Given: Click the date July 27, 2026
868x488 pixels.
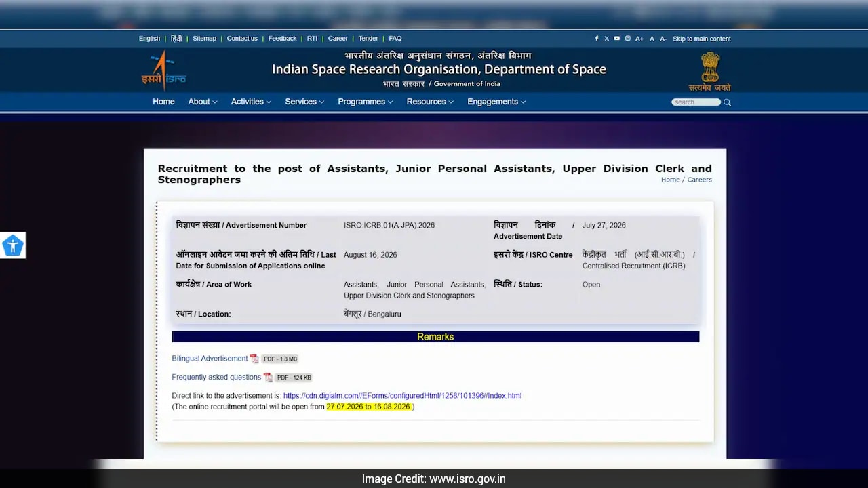Looking at the screenshot, I should click(x=604, y=225).
